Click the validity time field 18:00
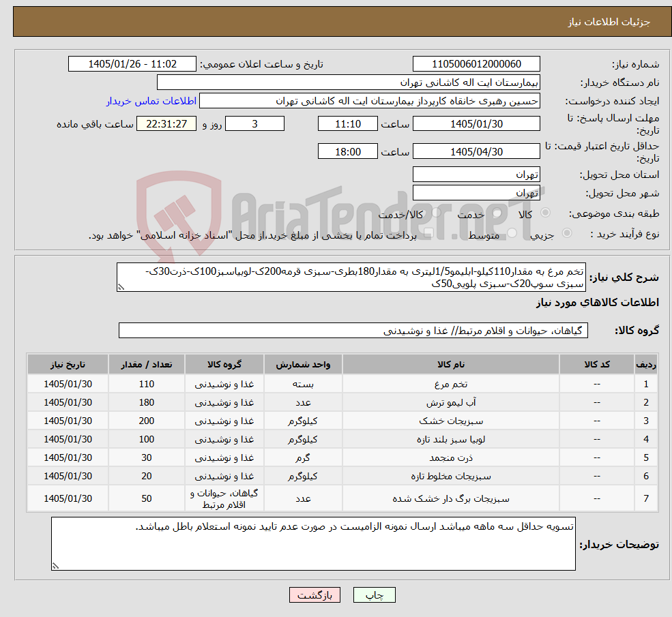The image size is (672, 617). pos(347,151)
